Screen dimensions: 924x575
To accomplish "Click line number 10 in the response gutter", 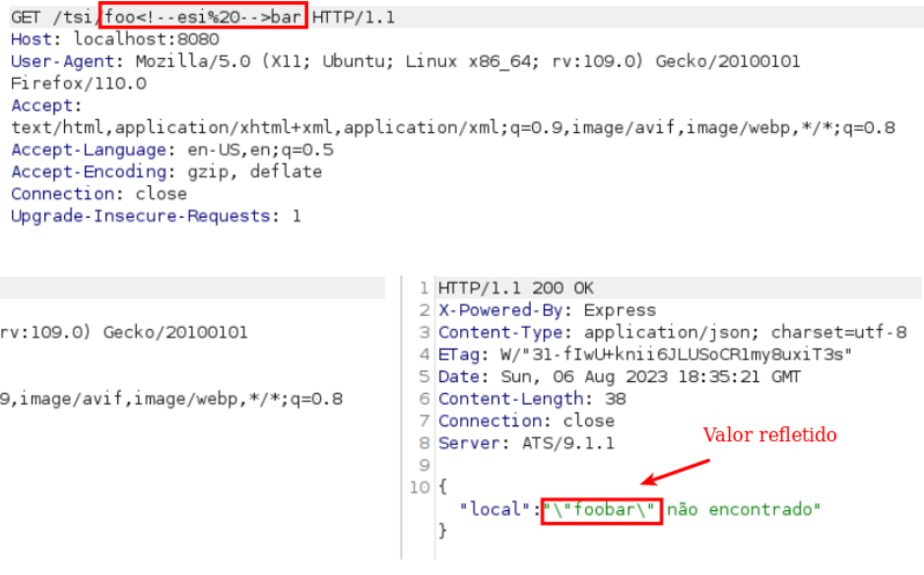I will pos(420,487).
